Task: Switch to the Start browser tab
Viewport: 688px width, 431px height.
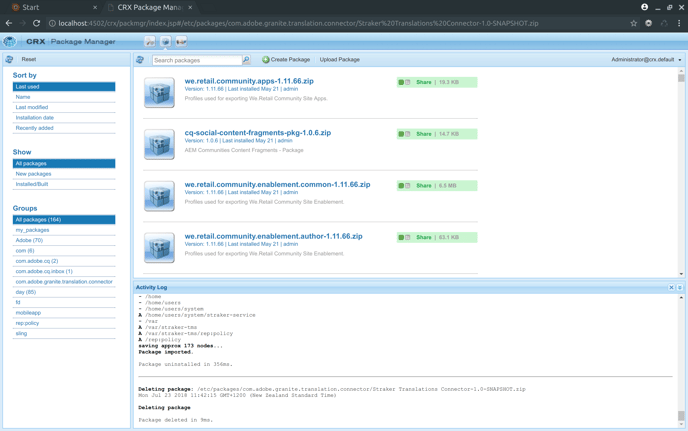Action: pyautogui.click(x=53, y=7)
